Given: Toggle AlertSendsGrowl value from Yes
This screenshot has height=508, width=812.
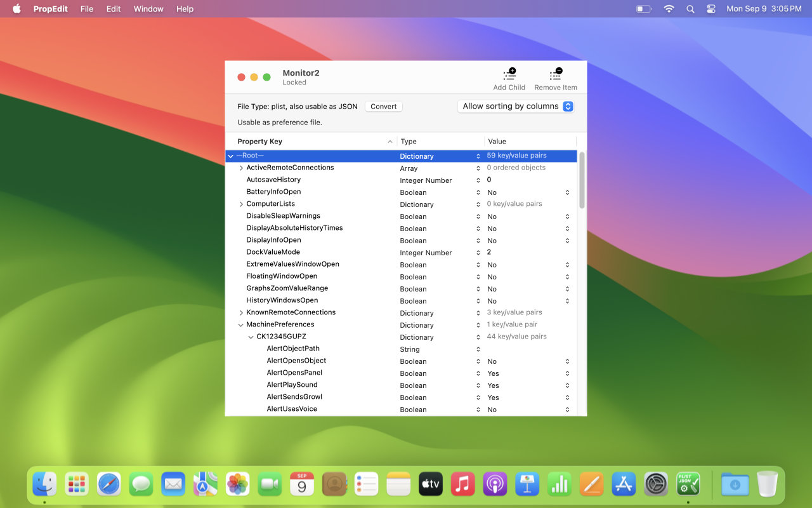Looking at the screenshot, I should [528, 398].
